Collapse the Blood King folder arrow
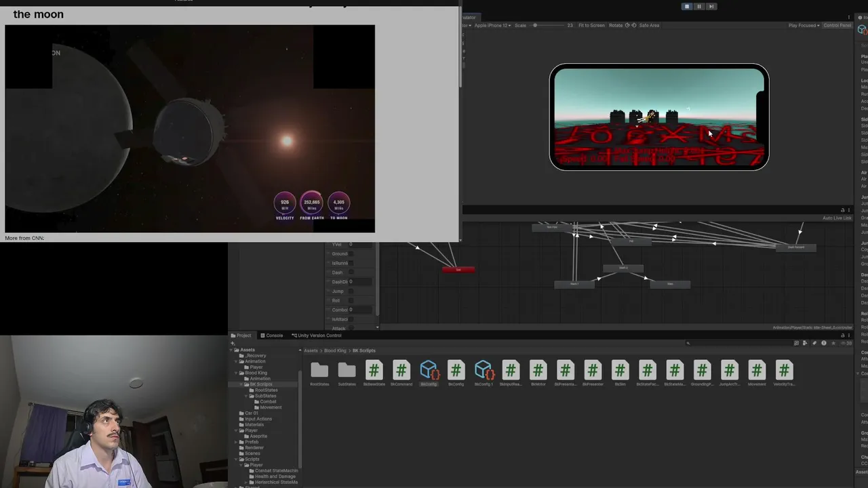Viewport: 868px width, 488px height. click(x=237, y=373)
